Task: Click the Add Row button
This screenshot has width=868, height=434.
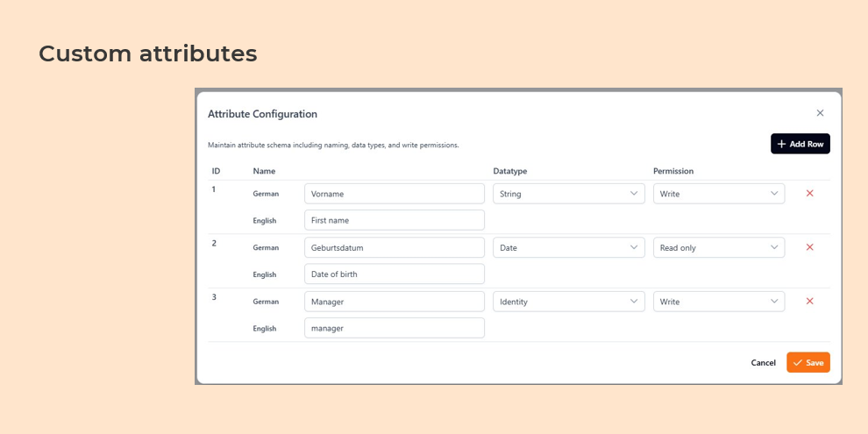Action: (800, 144)
